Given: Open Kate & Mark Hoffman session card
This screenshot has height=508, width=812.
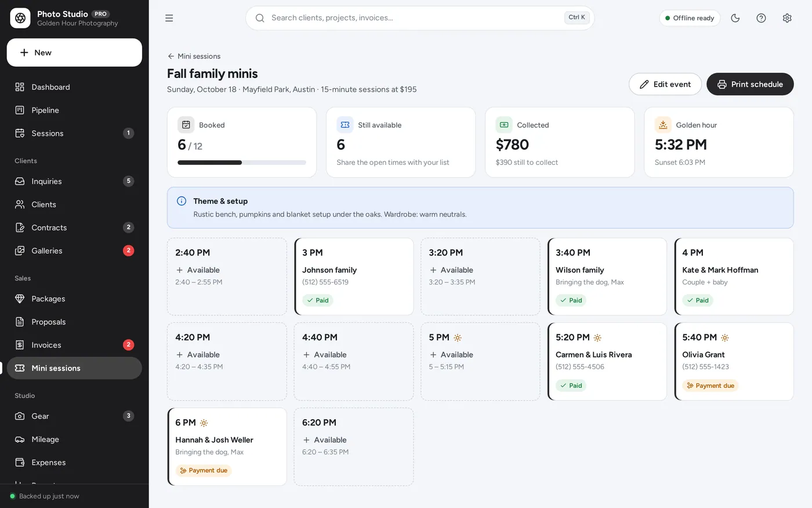Looking at the screenshot, I should coord(734,276).
